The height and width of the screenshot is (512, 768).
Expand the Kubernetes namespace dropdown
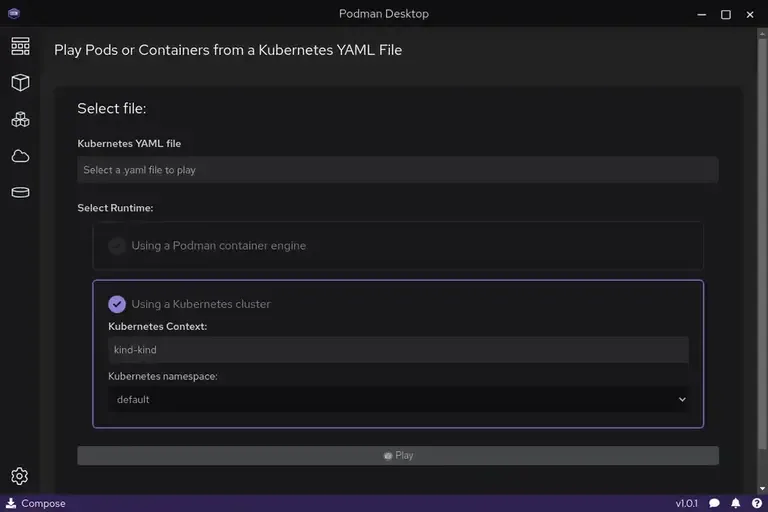click(x=398, y=399)
